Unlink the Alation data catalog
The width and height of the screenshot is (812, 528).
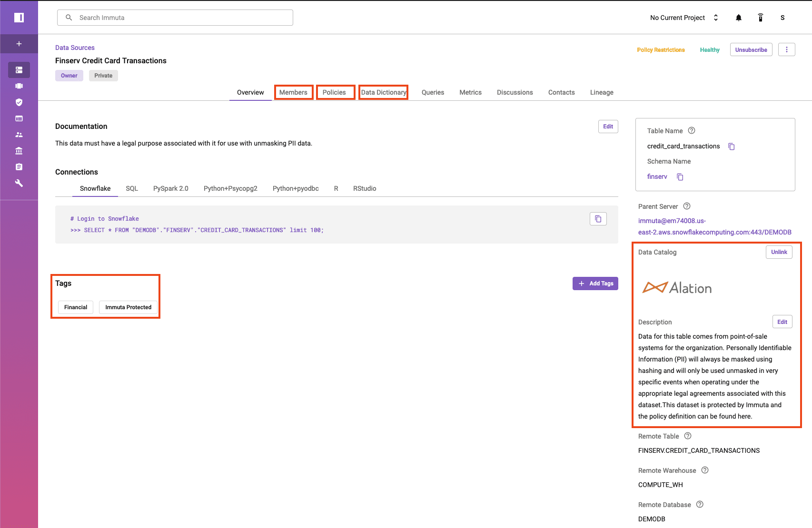coord(779,252)
